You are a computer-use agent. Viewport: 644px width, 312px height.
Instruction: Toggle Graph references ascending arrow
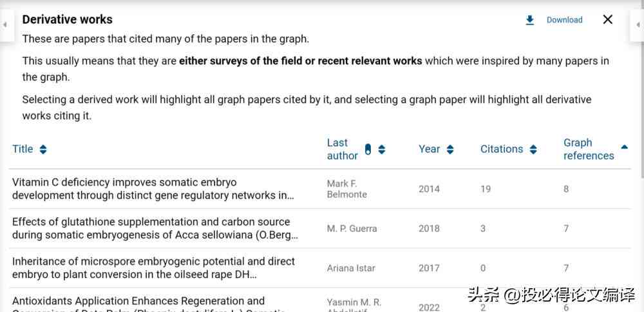(x=624, y=147)
